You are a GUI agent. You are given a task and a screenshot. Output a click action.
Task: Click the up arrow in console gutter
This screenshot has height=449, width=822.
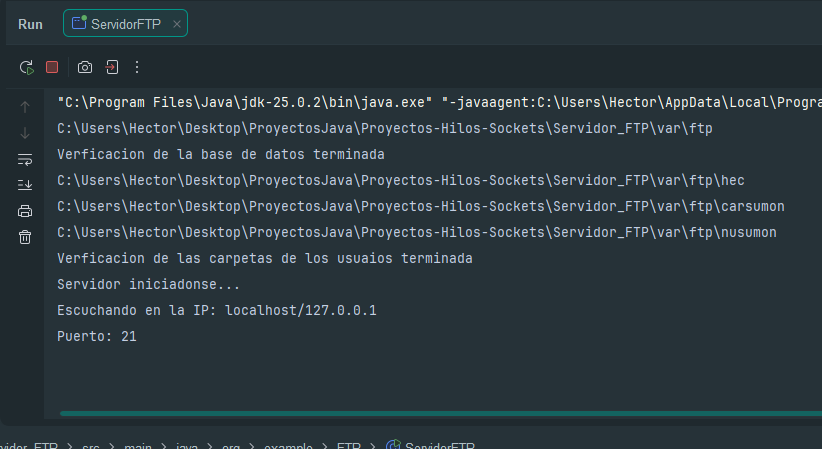coord(25,107)
